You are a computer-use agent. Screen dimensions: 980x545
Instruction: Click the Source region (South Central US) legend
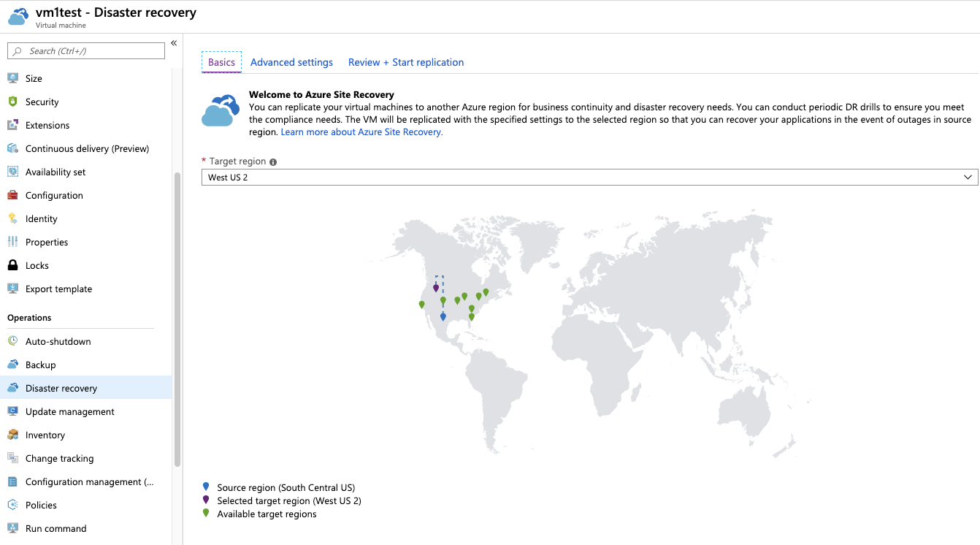pos(286,487)
